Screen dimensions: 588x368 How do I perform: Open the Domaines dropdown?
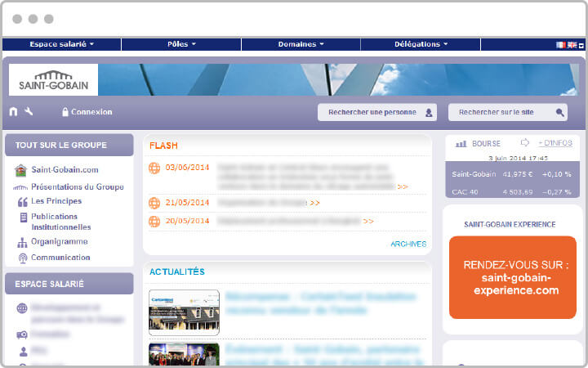[301, 44]
